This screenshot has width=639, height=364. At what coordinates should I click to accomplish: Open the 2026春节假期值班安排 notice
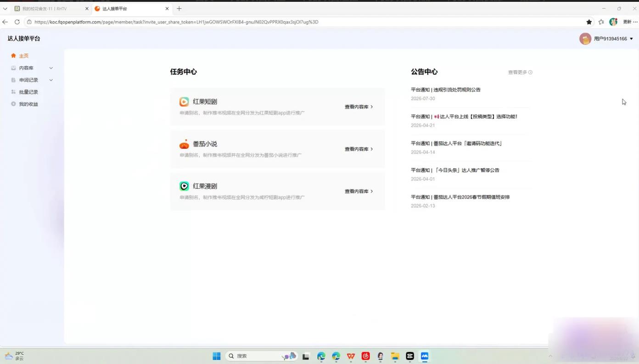[460, 197]
